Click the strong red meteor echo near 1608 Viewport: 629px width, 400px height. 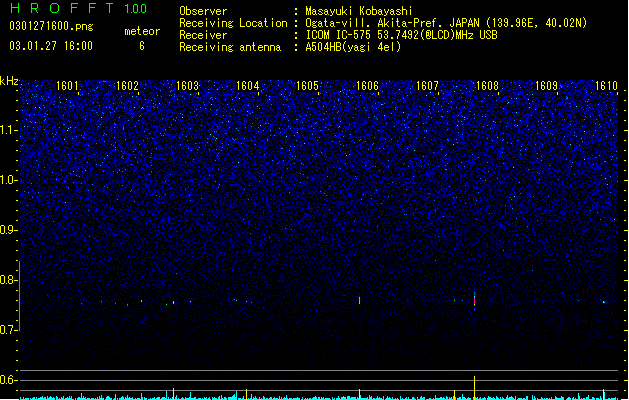pos(475,301)
